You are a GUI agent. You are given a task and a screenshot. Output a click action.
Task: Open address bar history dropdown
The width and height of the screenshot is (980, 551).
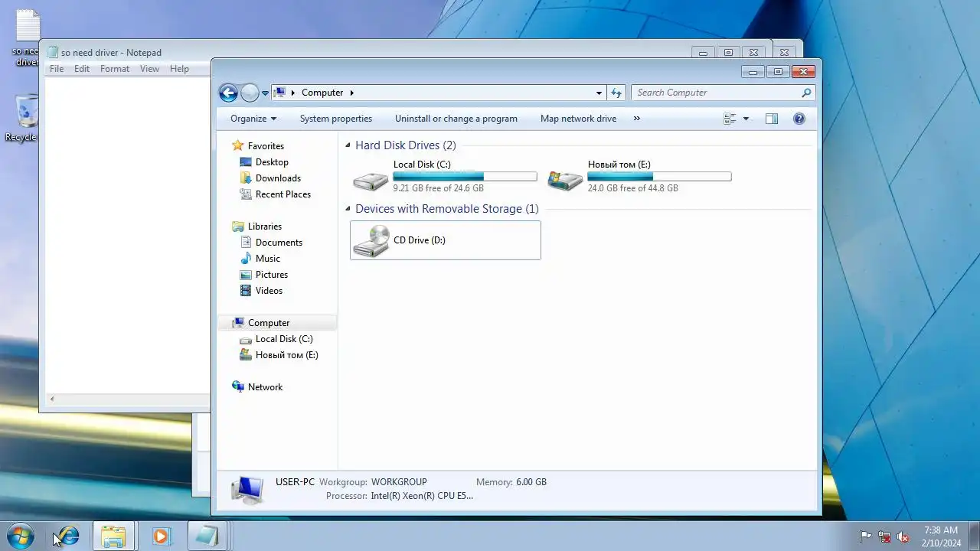pos(599,93)
